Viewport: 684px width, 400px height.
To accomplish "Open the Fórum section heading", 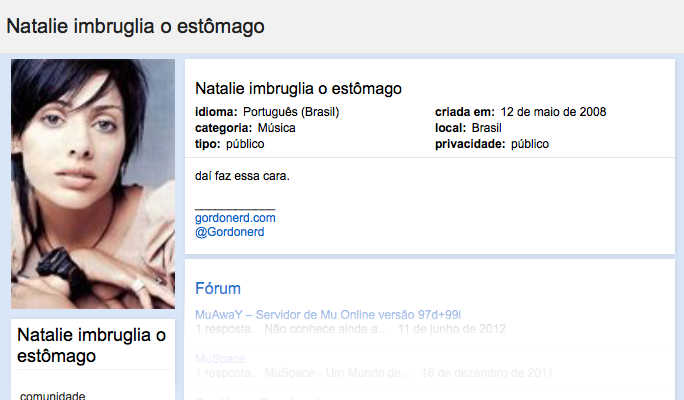I will (218, 288).
